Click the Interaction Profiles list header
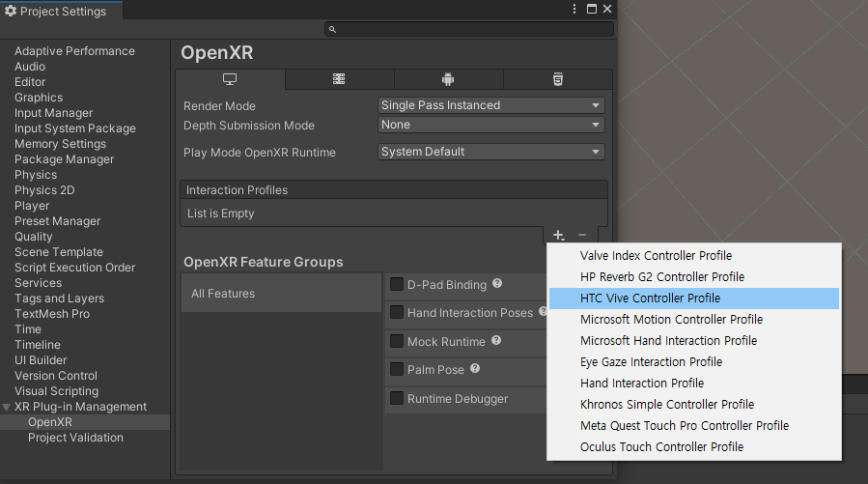868x484 pixels. coord(394,190)
